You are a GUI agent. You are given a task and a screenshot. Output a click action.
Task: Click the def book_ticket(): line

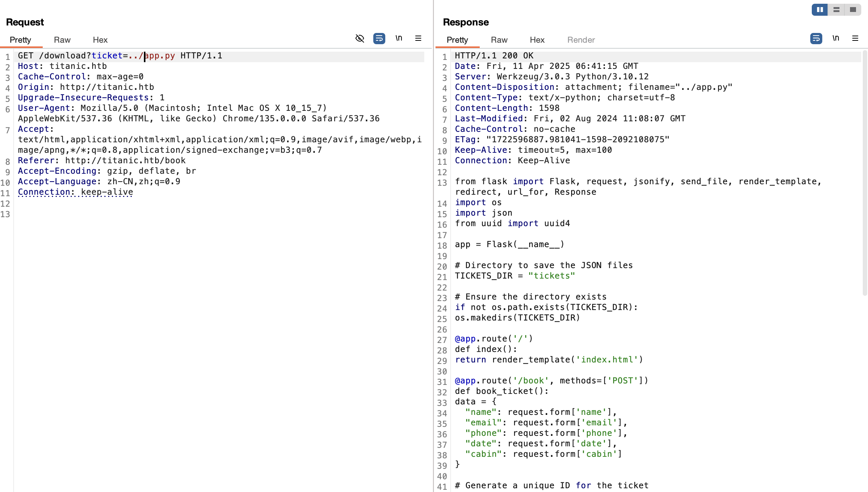[502, 391]
